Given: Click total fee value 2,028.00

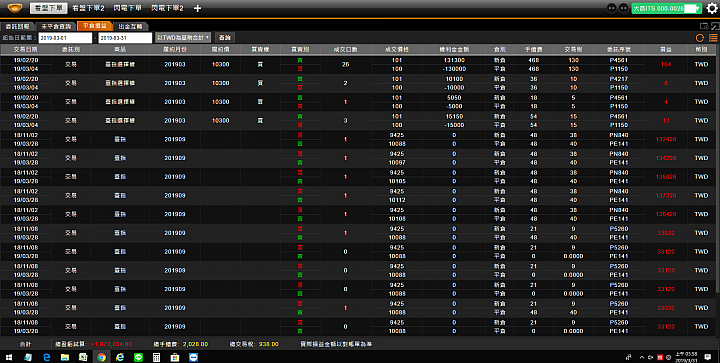Looking at the screenshot, I should [x=195, y=344].
